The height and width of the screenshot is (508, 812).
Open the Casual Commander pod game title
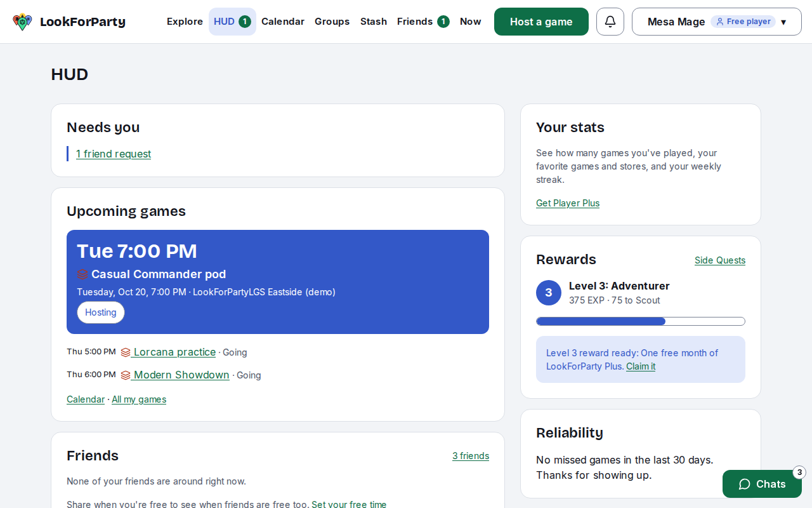pos(159,274)
